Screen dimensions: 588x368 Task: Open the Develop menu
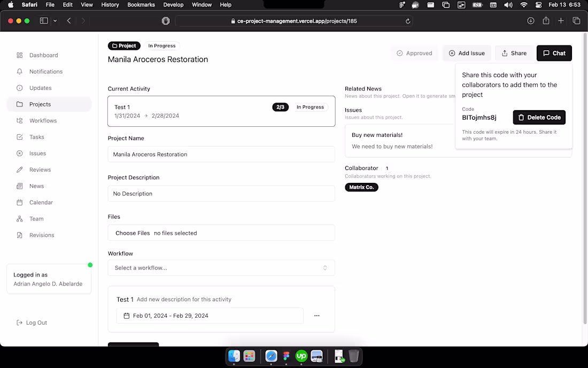173,5
